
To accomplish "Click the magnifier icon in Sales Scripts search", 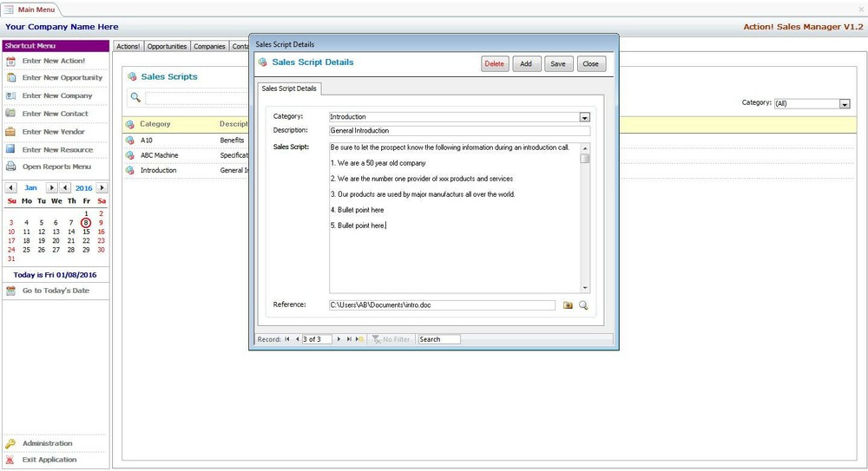I will (135, 97).
